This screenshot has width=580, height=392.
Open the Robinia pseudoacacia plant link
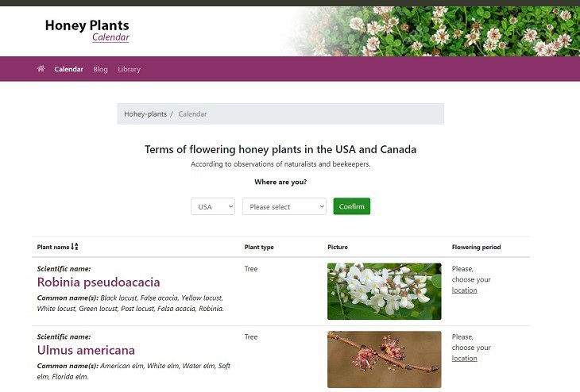(99, 282)
